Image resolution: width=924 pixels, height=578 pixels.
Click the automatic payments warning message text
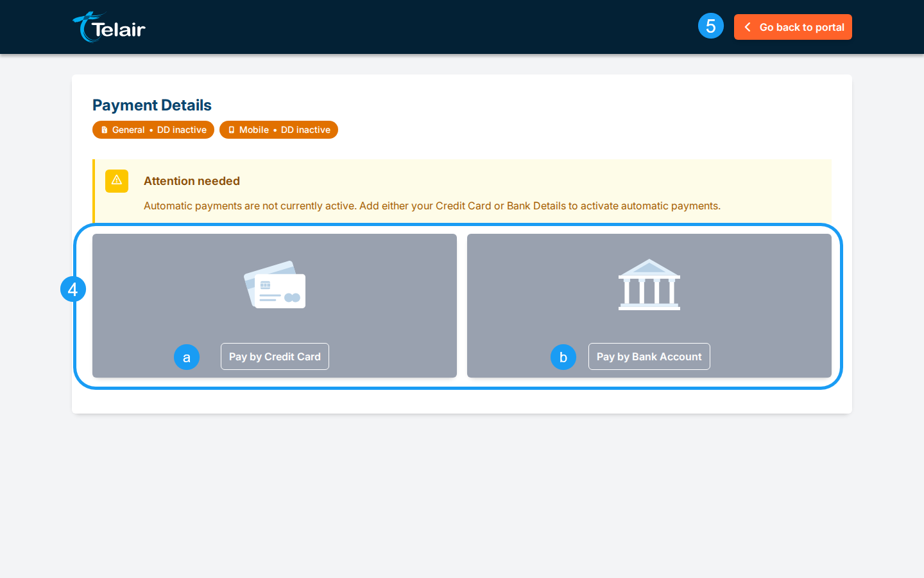click(x=432, y=206)
